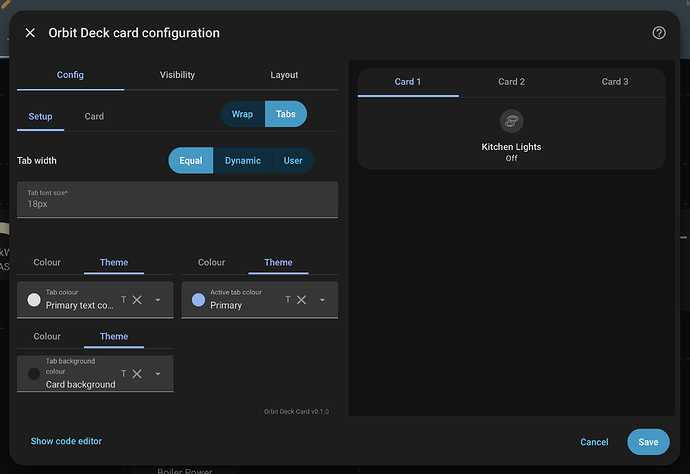This screenshot has width=690, height=474.
Task: Choose Theme tab above Active tab colour
Action: tap(279, 262)
